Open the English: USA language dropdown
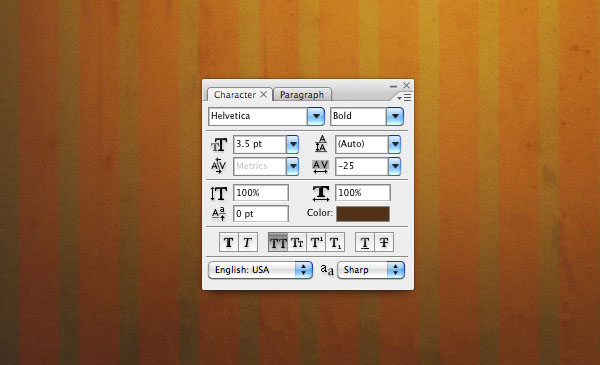Image resolution: width=600 pixels, height=365 pixels. click(x=261, y=270)
